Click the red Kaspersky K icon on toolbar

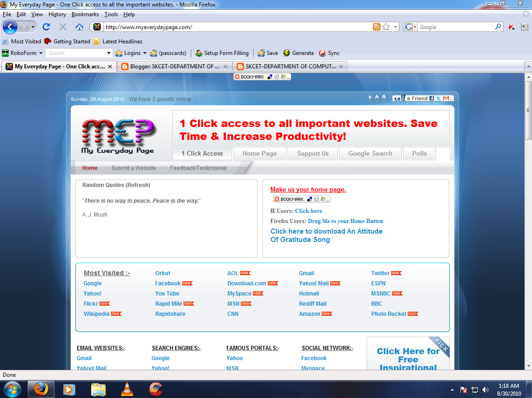pos(512,27)
